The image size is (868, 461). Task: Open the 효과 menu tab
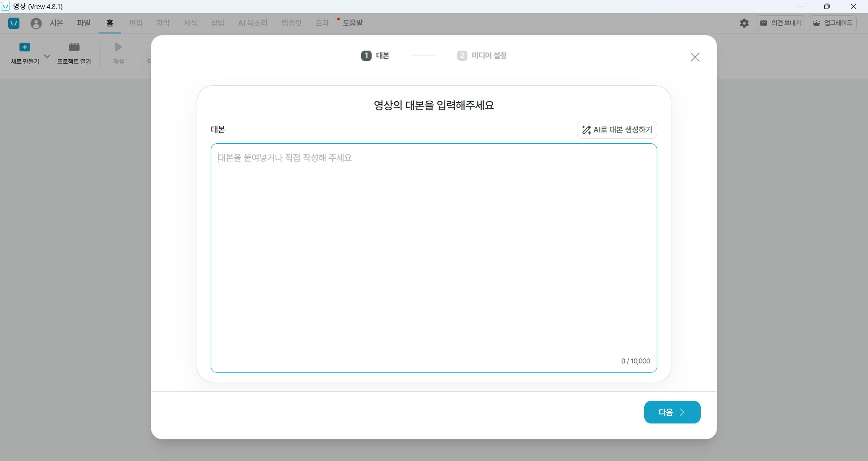tap(322, 23)
